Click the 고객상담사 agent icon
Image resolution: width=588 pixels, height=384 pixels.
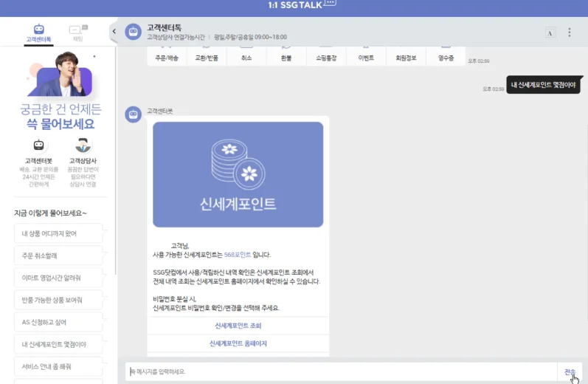point(83,145)
